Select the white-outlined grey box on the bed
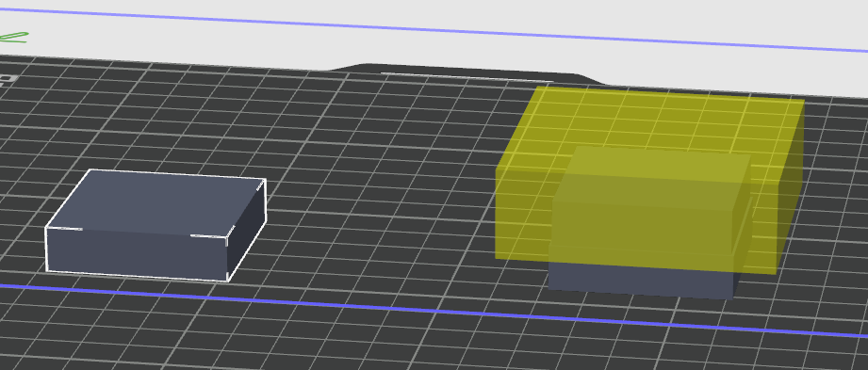The height and width of the screenshot is (370, 868). click(156, 225)
